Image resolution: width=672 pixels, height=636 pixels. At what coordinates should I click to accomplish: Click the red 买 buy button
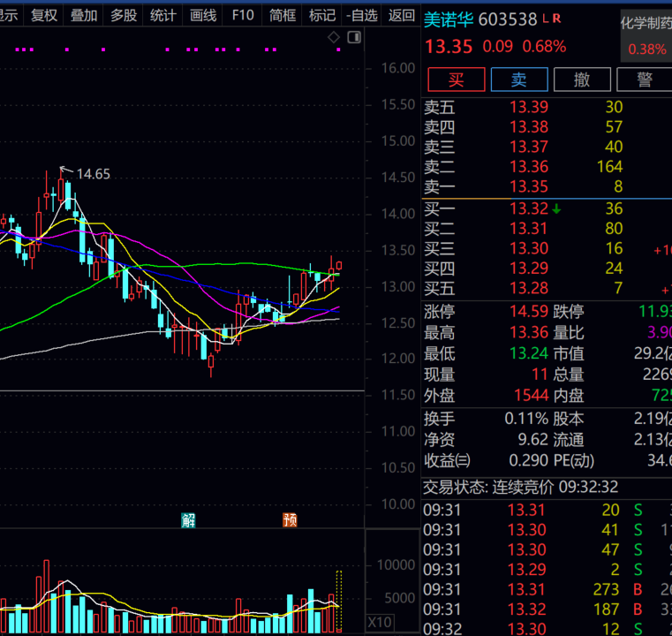(x=457, y=79)
